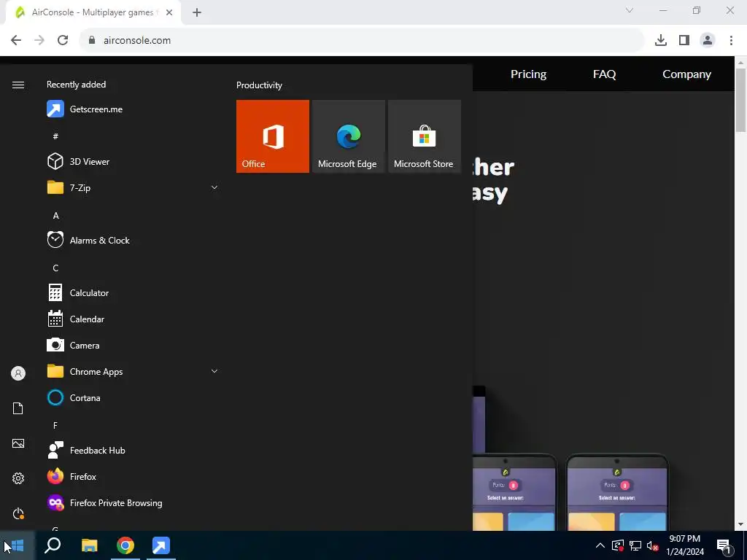Switch to Chrome on the taskbar
747x560 pixels.
(x=125, y=545)
